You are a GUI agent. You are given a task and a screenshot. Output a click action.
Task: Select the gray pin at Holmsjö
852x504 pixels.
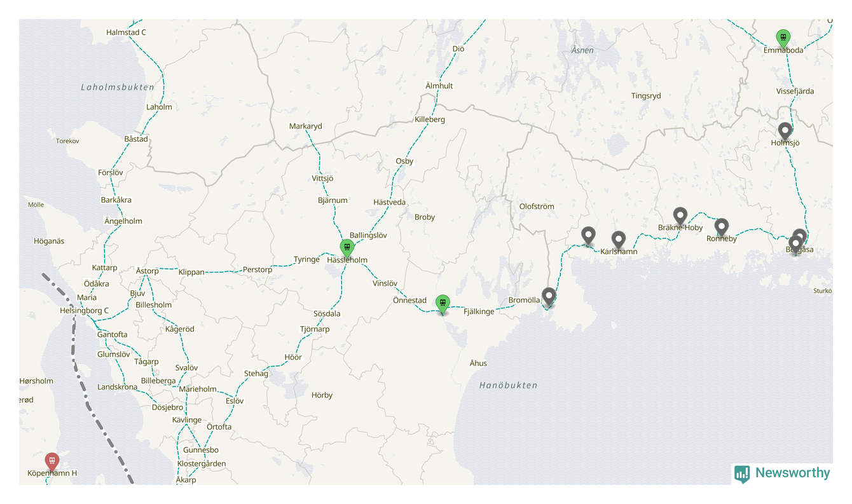tap(785, 132)
